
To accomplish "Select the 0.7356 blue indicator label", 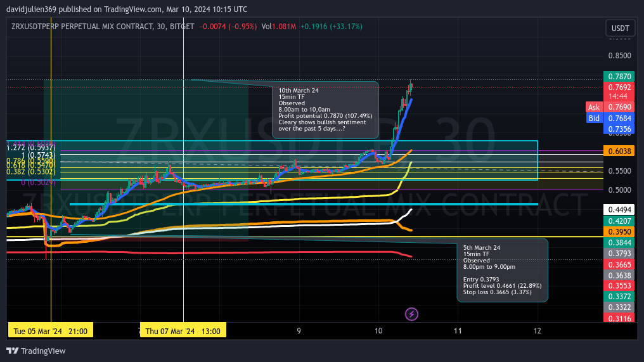I will click(x=619, y=129).
